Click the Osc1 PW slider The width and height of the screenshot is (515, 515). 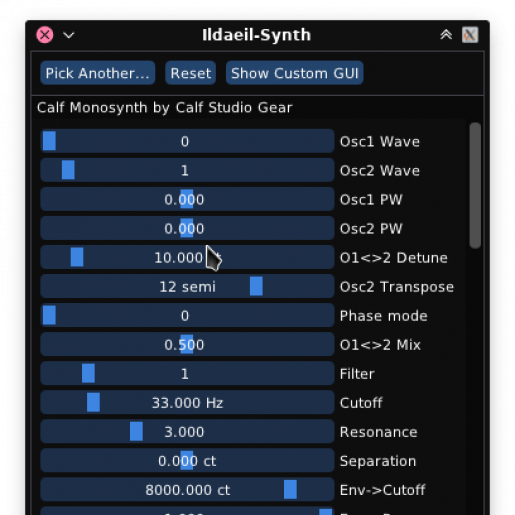pos(187,199)
